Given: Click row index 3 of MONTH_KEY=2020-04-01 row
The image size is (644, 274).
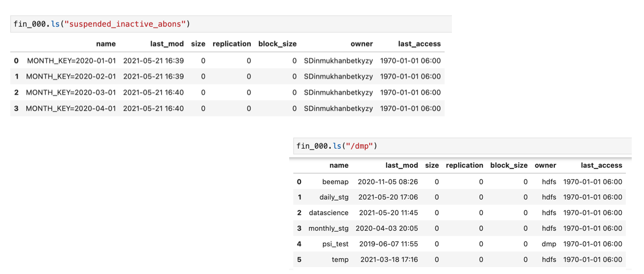Looking at the screenshot, I should (x=16, y=108).
